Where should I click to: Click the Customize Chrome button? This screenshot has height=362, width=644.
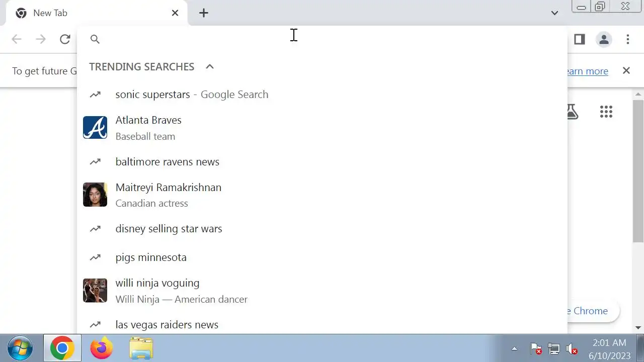coord(593,311)
